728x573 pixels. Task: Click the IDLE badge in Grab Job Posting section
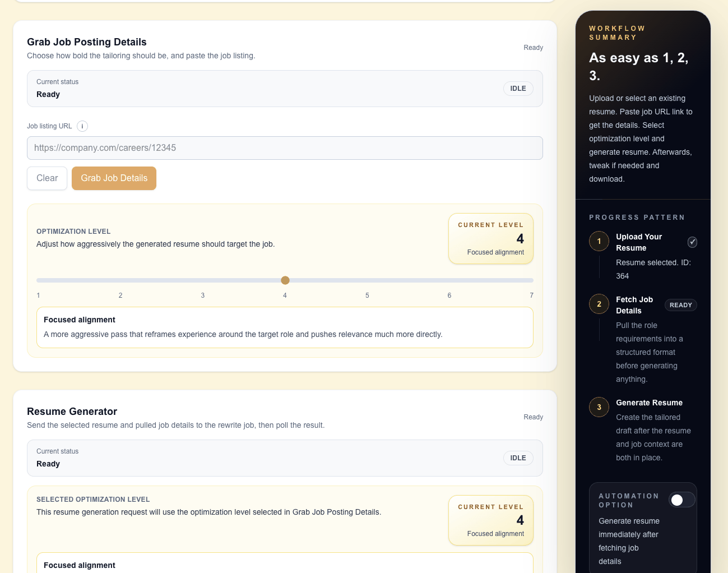518,89
